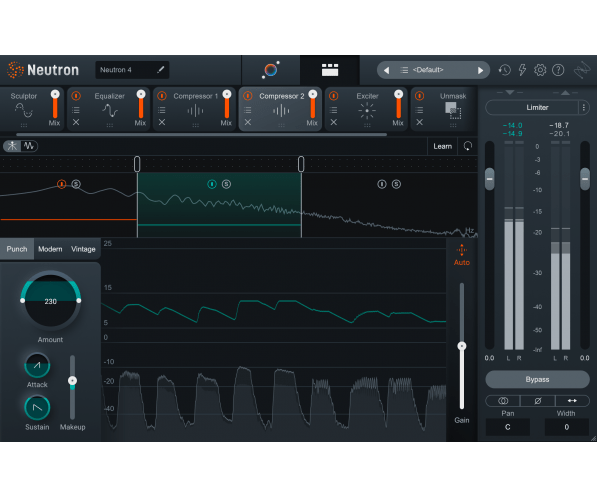Click the Amount knob showing 230

pyautogui.click(x=50, y=301)
